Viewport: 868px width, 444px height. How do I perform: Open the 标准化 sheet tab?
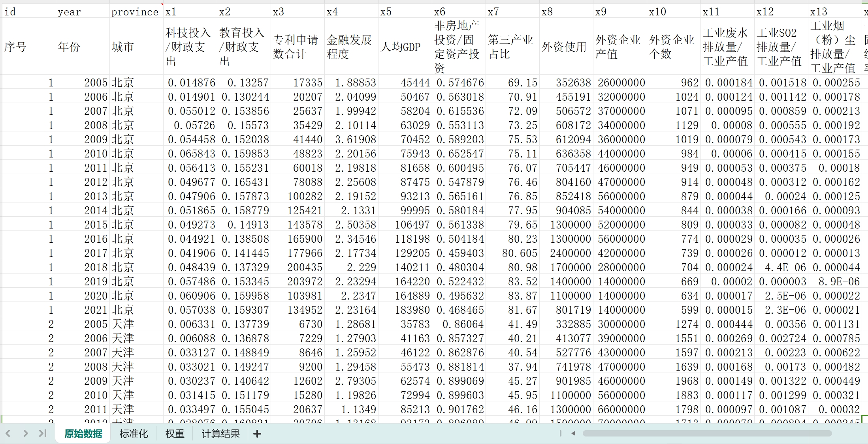click(x=134, y=434)
